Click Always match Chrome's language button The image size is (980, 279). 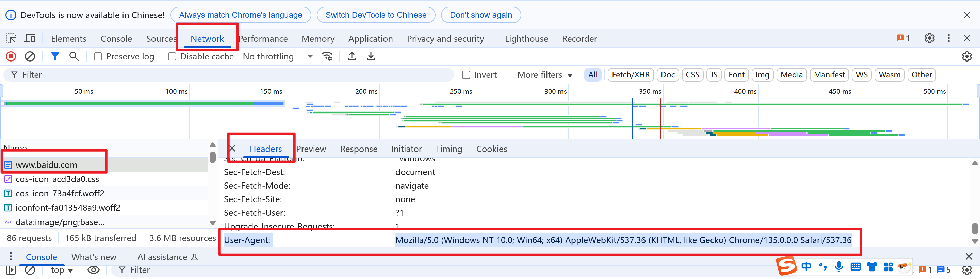pos(241,15)
